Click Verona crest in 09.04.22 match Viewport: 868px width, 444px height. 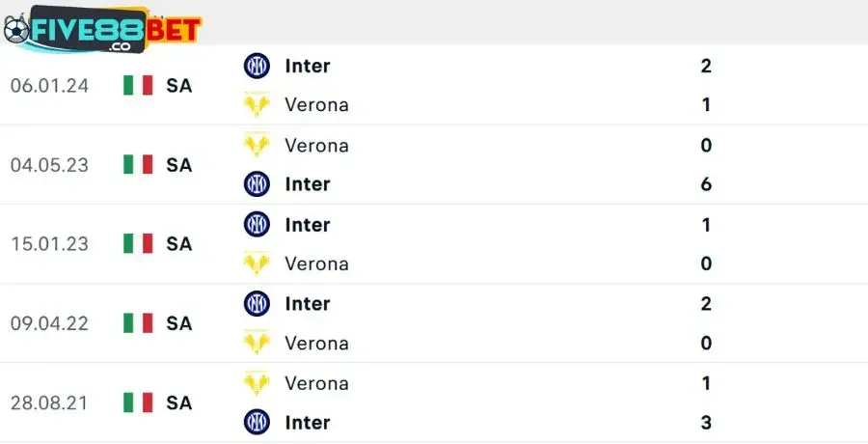point(257,343)
